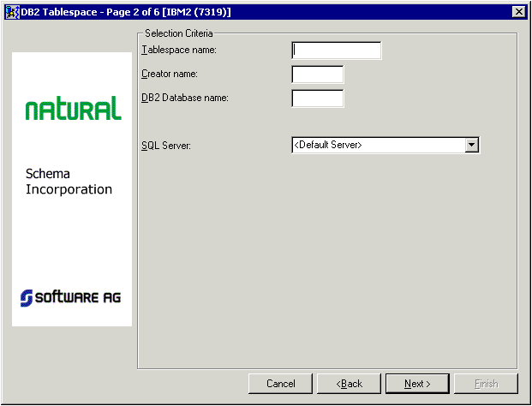Click the greyed-out Finish button
Viewport: 532px width, 406px height.
tap(487, 384)
